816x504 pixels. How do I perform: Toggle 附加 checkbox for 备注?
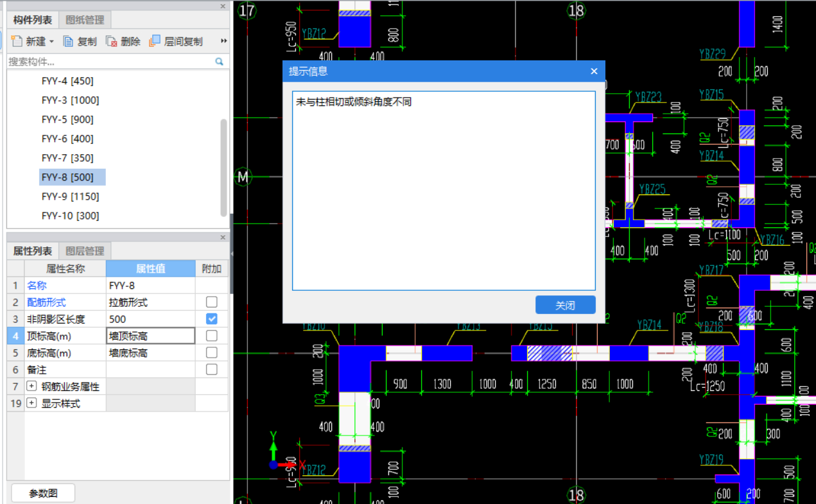[x=212, y=369]
